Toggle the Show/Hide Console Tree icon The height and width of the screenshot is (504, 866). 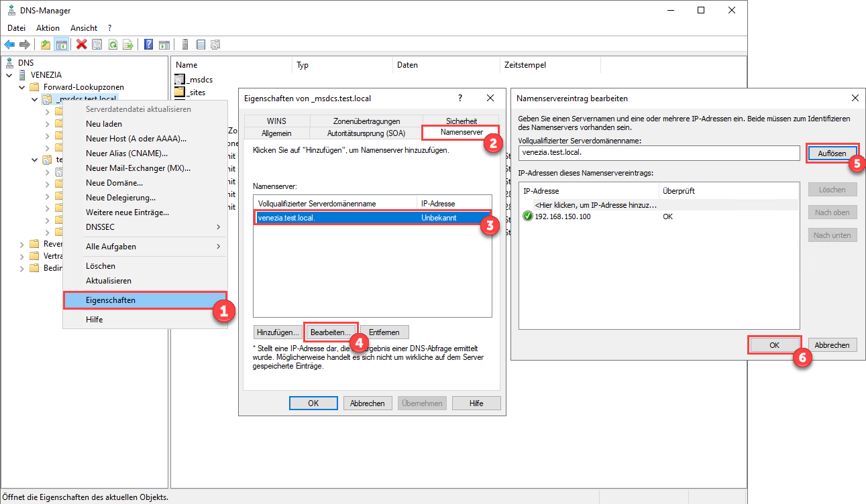click(61, 44)
